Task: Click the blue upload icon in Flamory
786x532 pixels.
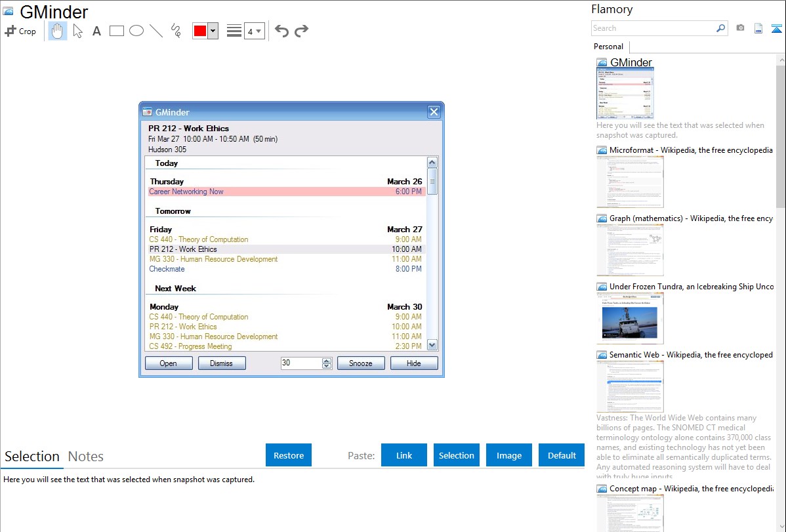Action: coord(776,28)
